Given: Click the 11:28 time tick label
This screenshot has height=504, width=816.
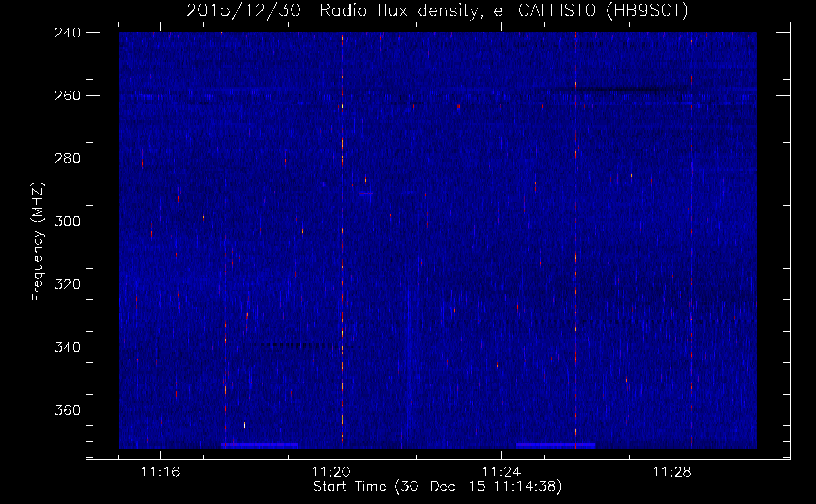Looking at the screenshot, I should tap(672, 472).
